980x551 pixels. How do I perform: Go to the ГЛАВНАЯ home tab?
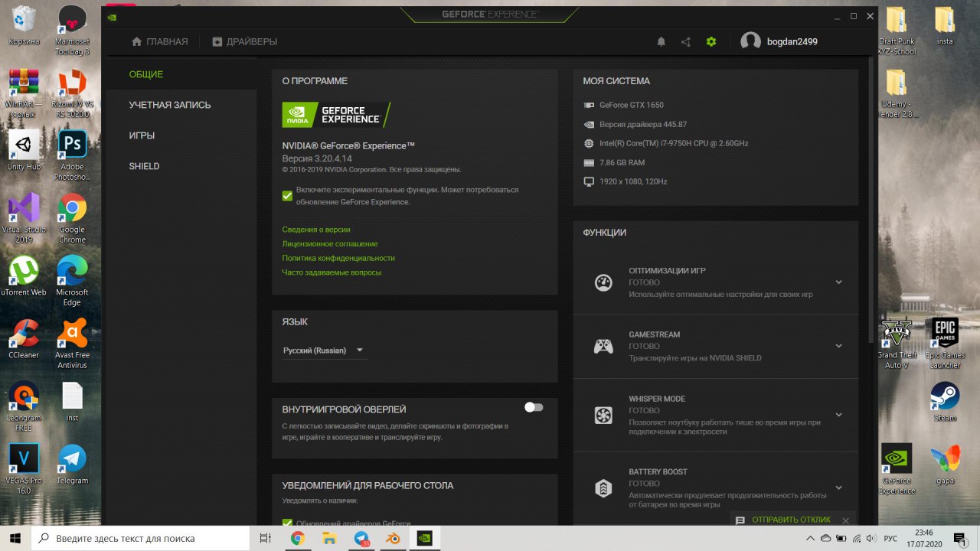click(x=159, y=42)
